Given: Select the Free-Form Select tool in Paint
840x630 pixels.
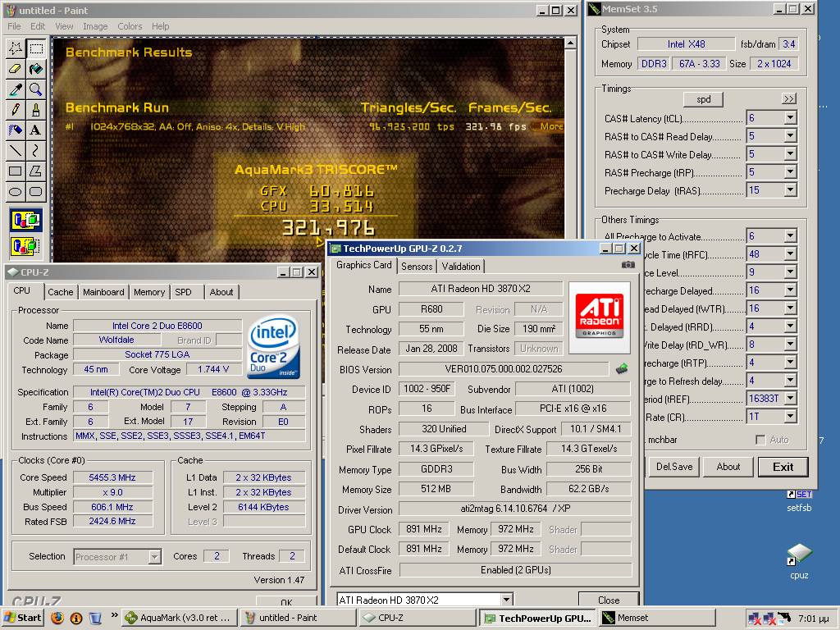Looking at the screenshot, I should [x=16, y=48].
